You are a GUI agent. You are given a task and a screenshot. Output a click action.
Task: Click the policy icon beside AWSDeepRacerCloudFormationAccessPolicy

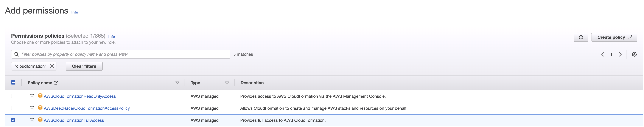[x=40, y=108]
